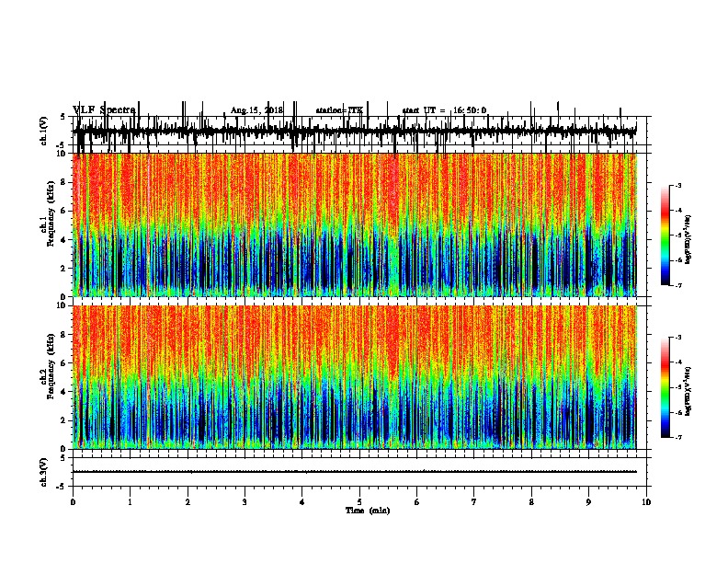Click the "5" tick on the ch.1(V) axis

click(63, 117)
